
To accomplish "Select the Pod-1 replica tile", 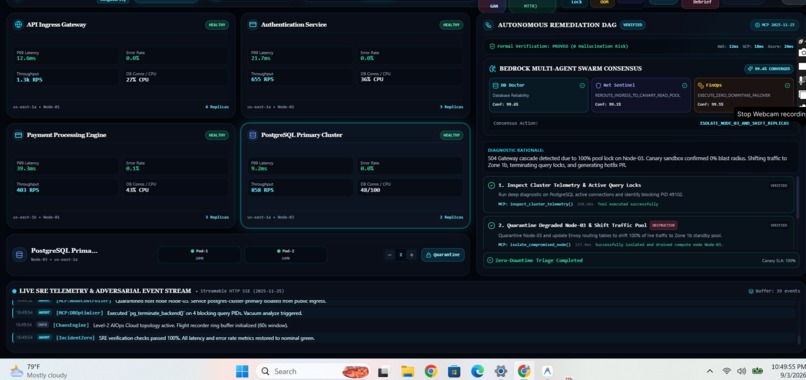I will [199, 255].
